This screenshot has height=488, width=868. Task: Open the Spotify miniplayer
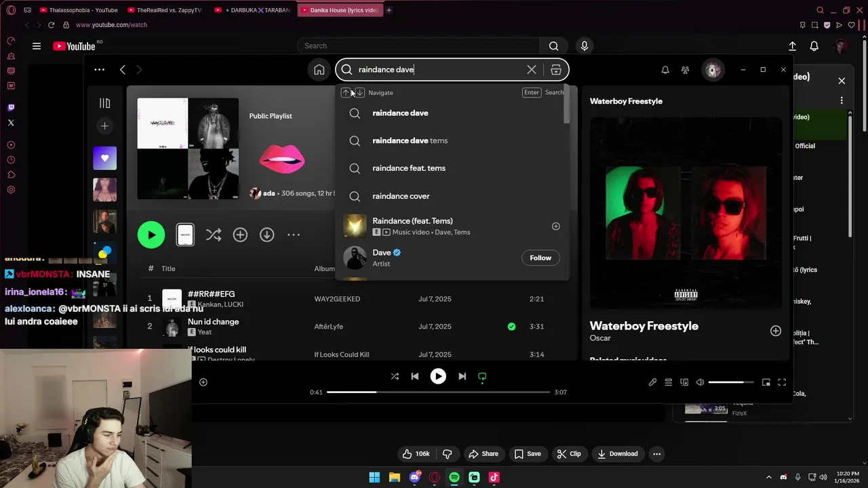(x=766, y=382)
